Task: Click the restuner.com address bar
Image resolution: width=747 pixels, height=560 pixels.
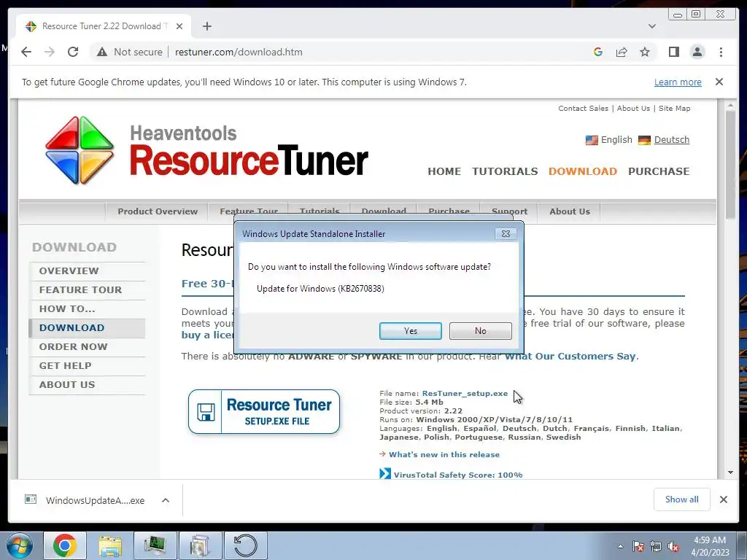Action: click(x=239, y=52)
